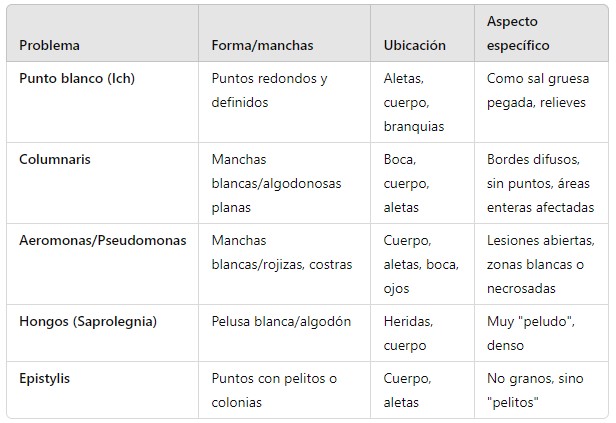Select the 'Aletas, cuerpo, branquias' cell
The width and height of the screenshot is (616, 423).
tap(414, 103)
